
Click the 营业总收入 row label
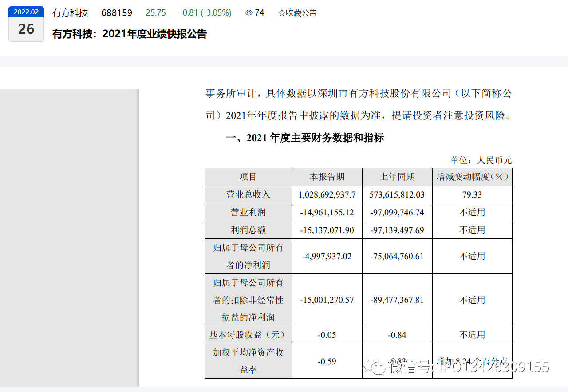point(248,194)
